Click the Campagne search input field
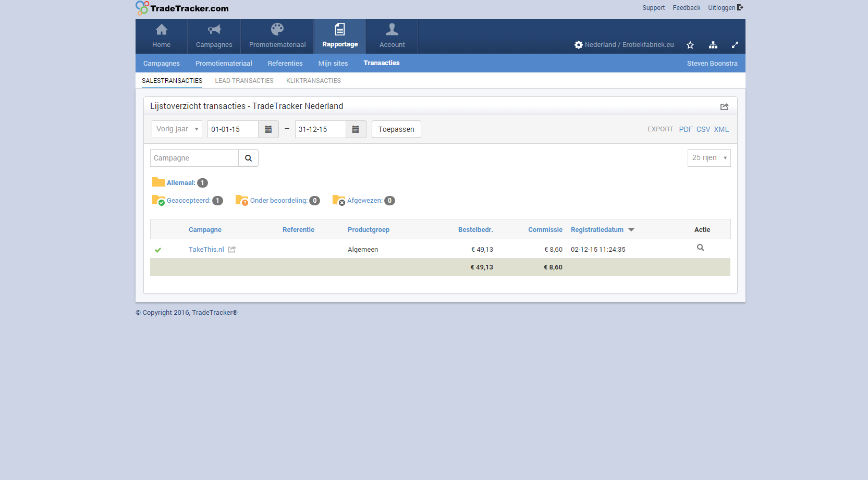Image resolution: width=868 pixels, height=480 pixels. [194, 158]
